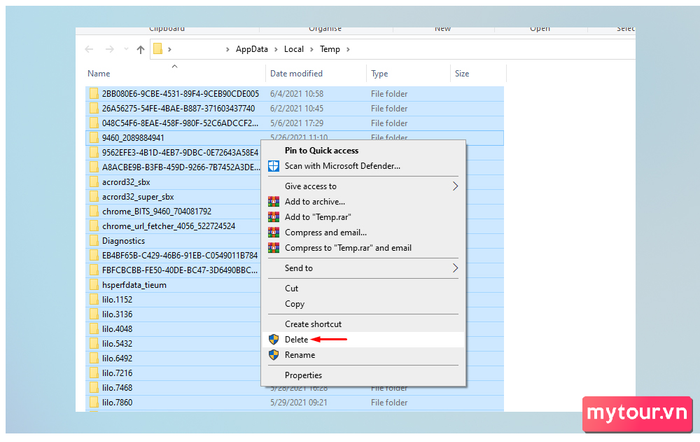Select the chrome_BITS_9460_704081792 folder
The image size is (700, 442).
157,212
